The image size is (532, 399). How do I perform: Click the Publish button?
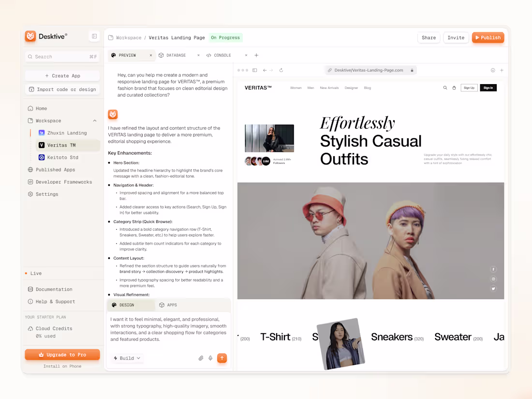pos(488,38)
